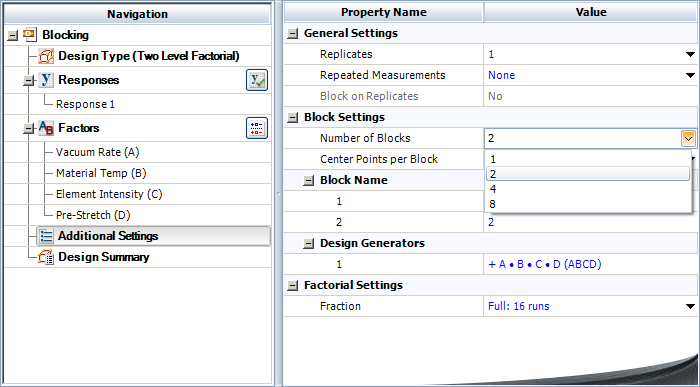Choose 1 in the blocks list
Viewport: 700px width, 387px height.
588,159
